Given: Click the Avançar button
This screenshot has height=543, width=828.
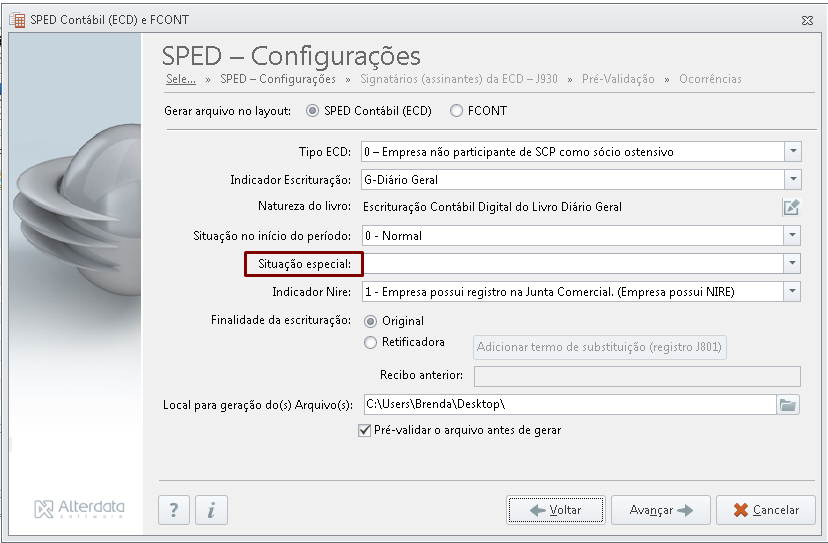Looking at the screenshot, I should coord(661,510).
